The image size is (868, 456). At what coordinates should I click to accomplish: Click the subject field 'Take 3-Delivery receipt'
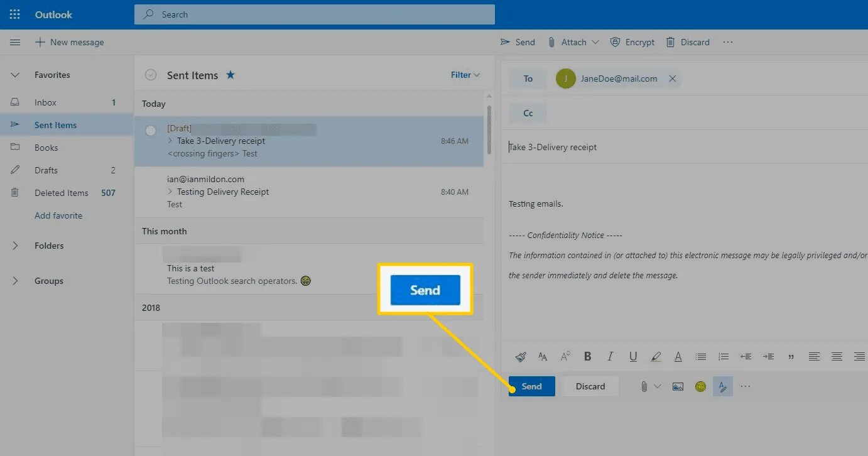tap(688, 147)
